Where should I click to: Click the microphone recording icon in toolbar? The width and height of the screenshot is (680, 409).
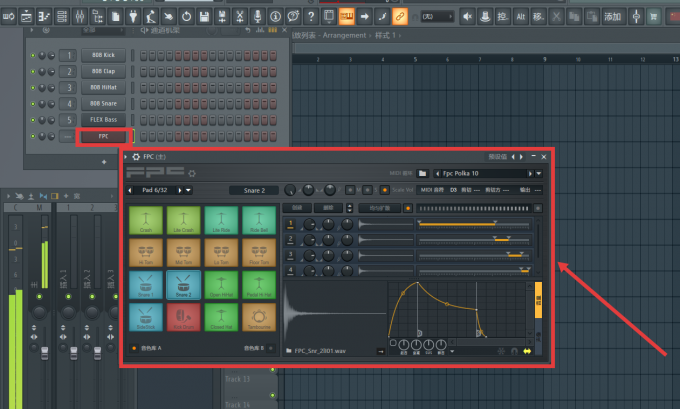click(x=258, y=17)
